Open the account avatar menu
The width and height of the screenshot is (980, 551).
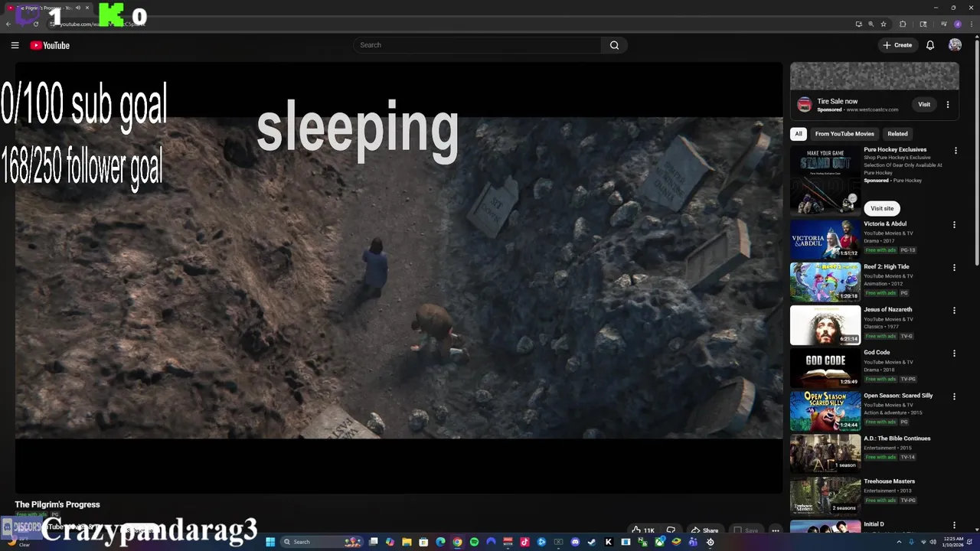955,45
